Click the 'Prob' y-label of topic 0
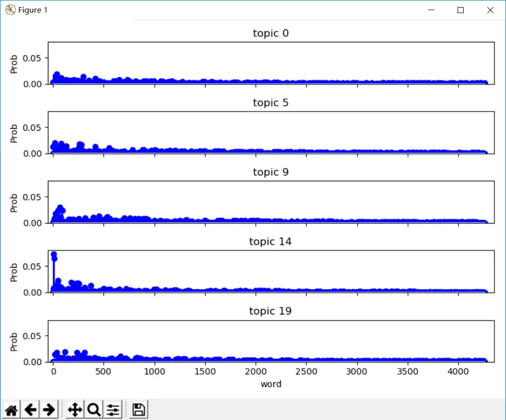Viewport: 506px width, 420px height. tap(14, 64)
